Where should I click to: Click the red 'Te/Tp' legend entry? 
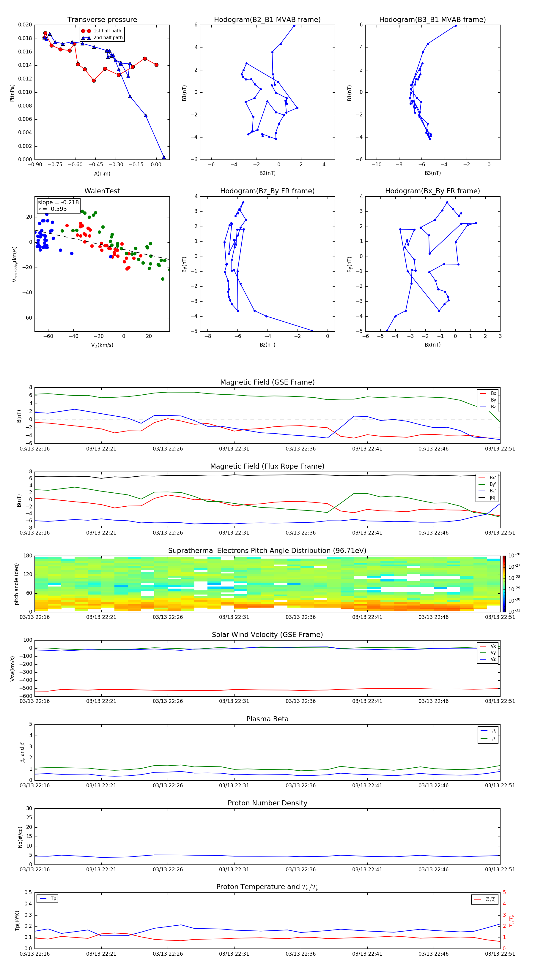point(485,899)
